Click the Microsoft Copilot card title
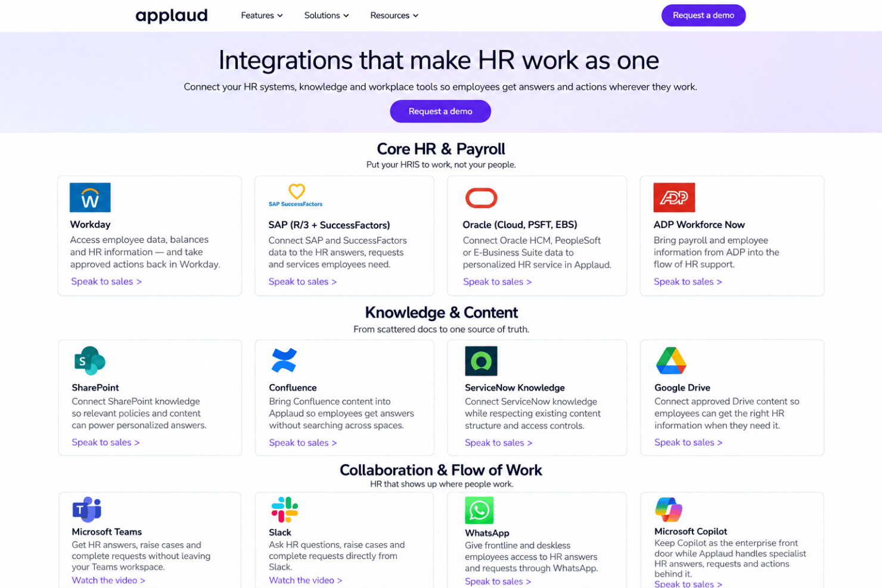The width and height of the screenshot is (882, 588). (x=691, y=531)
